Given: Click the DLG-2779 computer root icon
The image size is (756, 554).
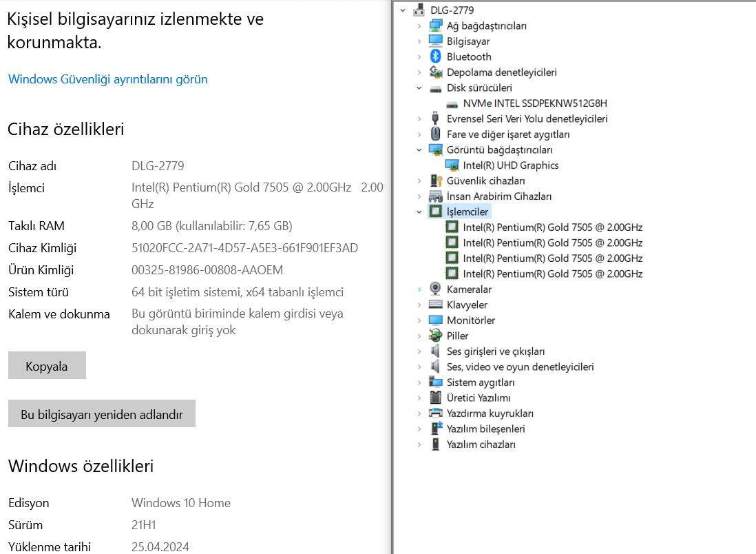Looking at the screenshot, I should click(x=419, y=10).
